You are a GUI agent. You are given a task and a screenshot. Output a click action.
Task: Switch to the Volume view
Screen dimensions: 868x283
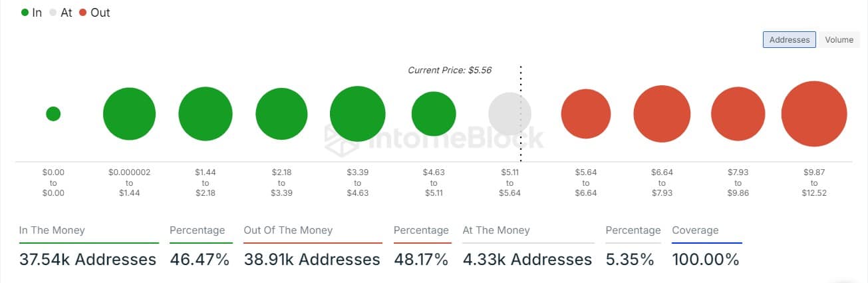tap(839, 40)
